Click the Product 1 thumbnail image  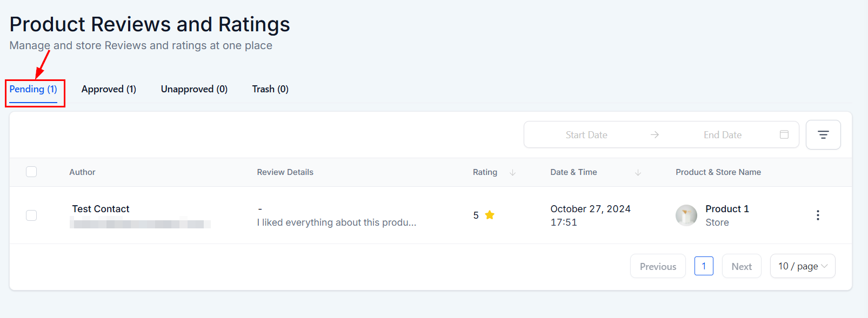686,215
